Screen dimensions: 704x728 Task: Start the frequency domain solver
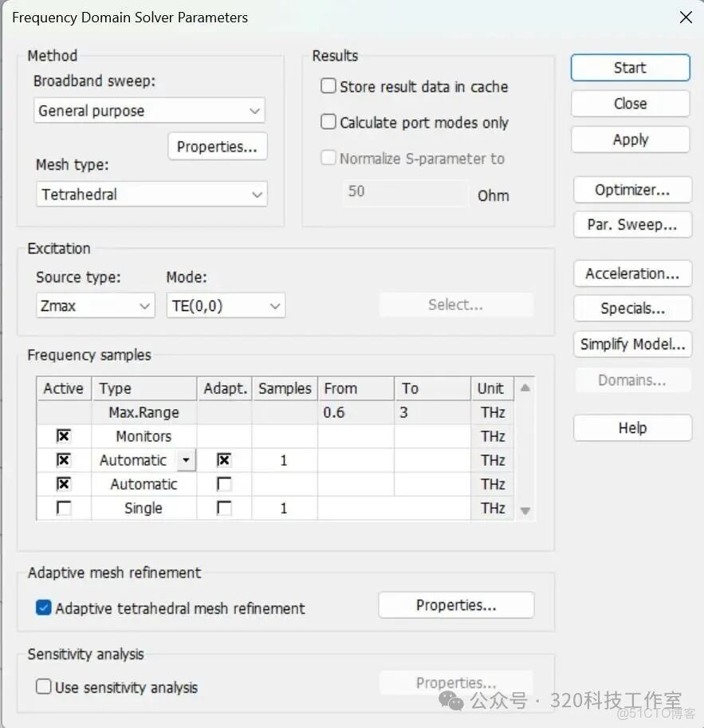(630, 67)
